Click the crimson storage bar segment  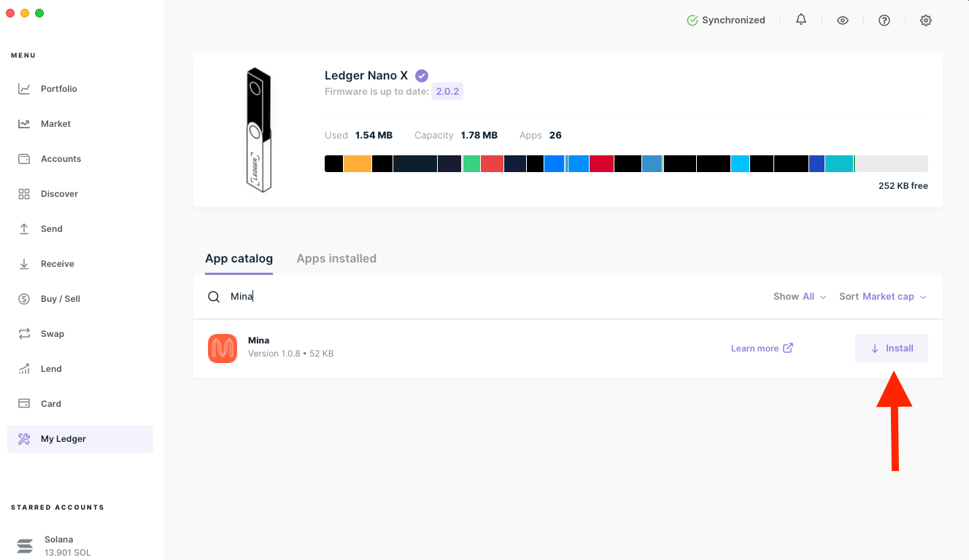(601, 163)
